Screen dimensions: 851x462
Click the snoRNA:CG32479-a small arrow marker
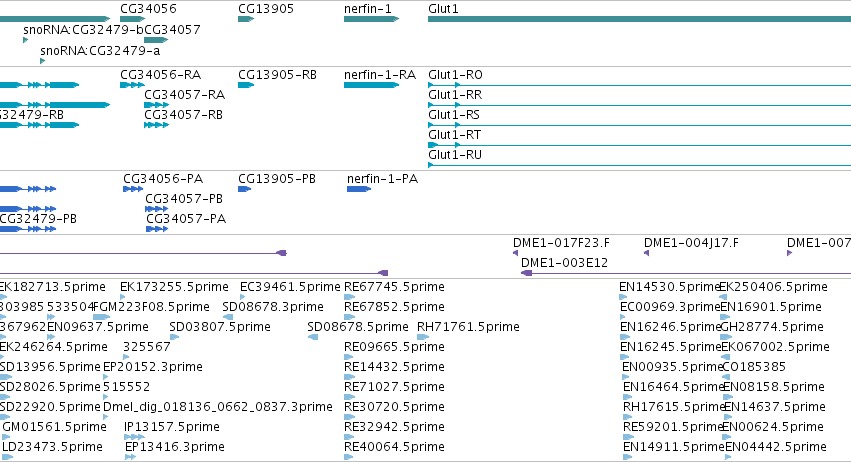point(42,61)
